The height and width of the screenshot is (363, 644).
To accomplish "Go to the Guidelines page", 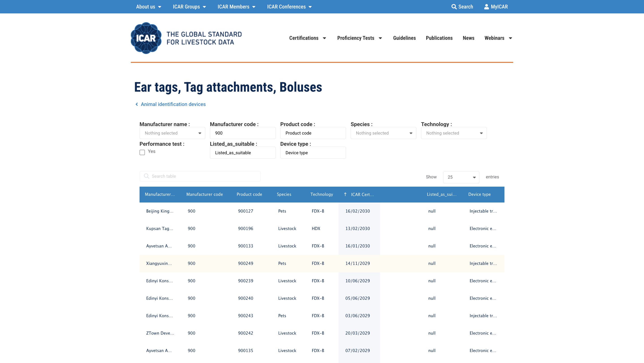I will tap(404, 38).
